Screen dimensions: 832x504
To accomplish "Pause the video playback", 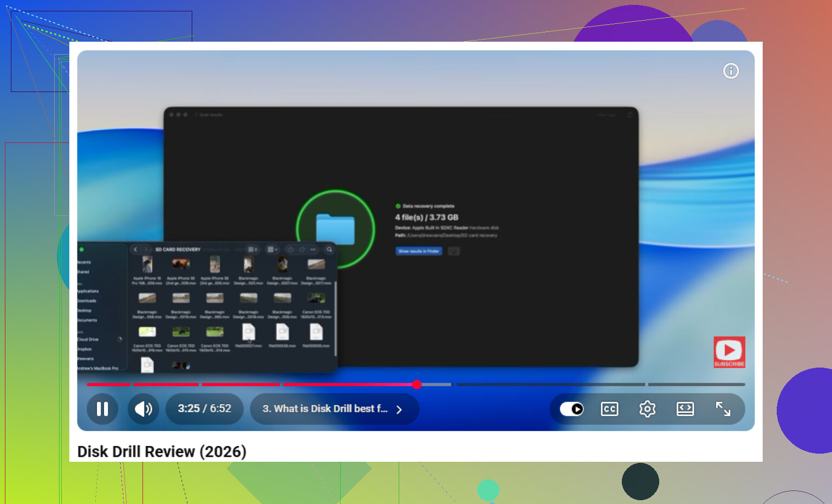I will [102, 409].
